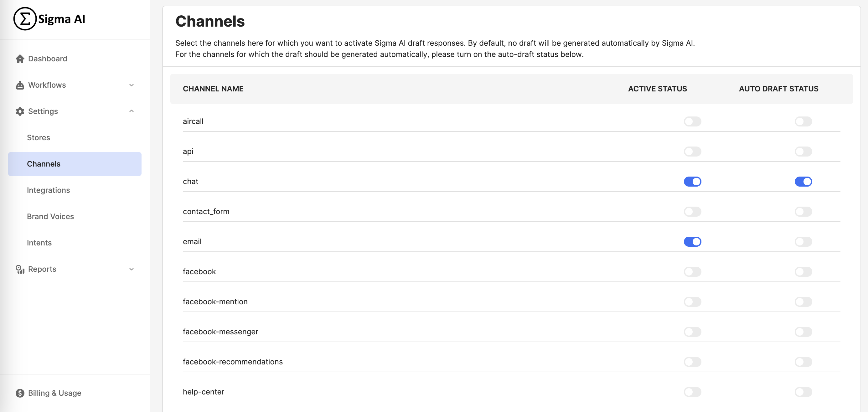Viewport: 868px width, 412px height.
Task: Enable facebook-messenger active status switch
Action: pos(692,332)
